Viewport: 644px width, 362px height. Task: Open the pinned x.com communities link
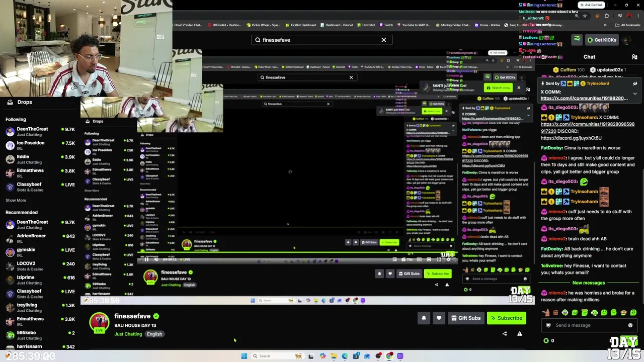click(584, 99)
